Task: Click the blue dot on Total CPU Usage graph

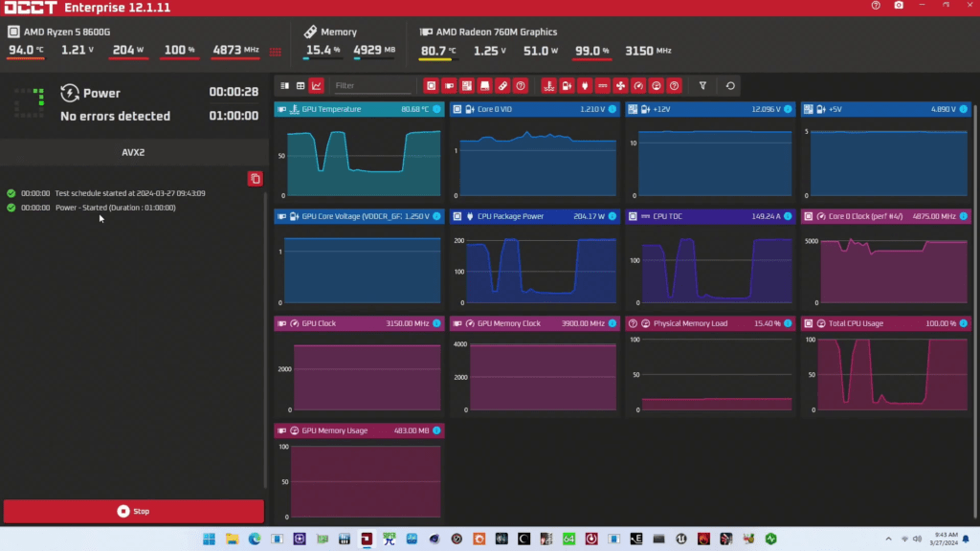Action: click(964, 323)
